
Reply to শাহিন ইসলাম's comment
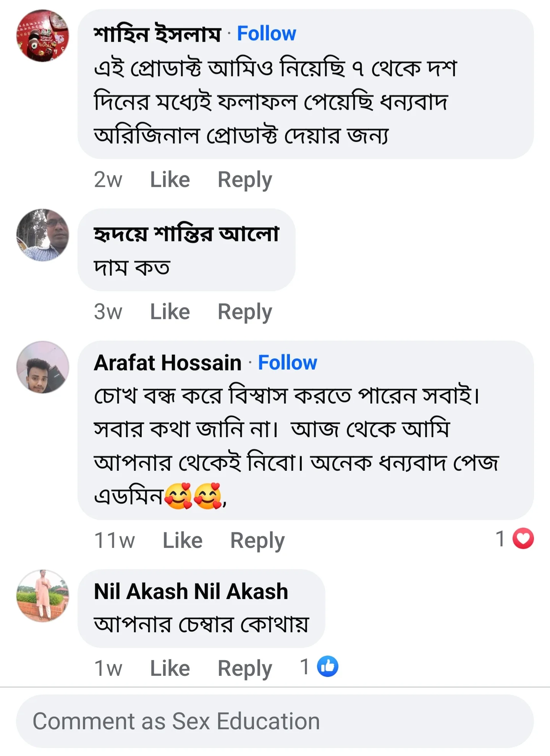(x=244, y=179)
